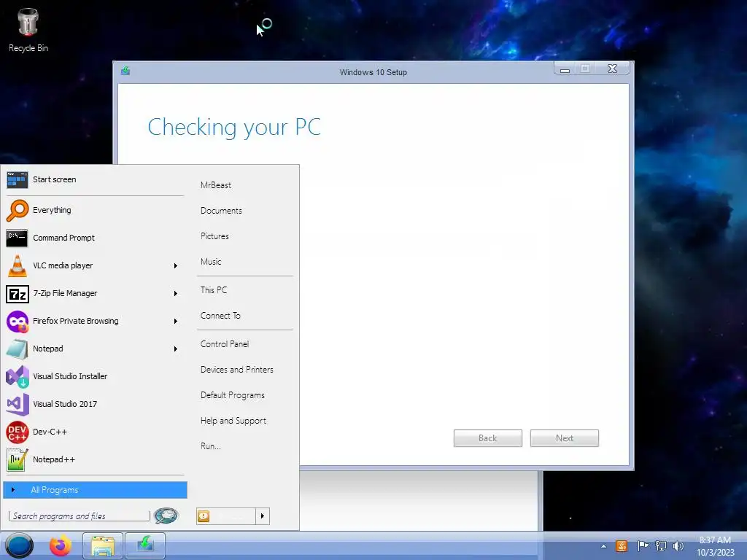The width and height of the screenshot is (747, 560).
Task: Click the search bubble icon beside search box
Action: point(166,516)
